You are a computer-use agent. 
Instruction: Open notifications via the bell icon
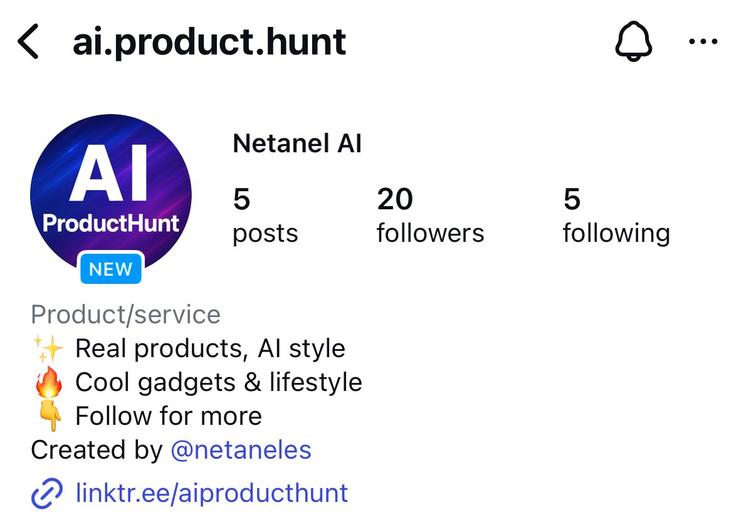click(634, 42)
